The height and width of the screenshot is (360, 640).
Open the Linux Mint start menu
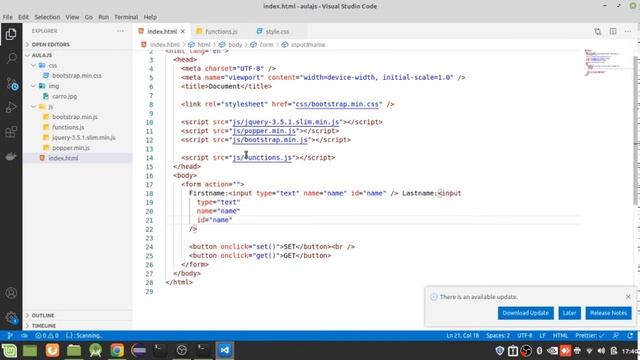[x=9, y=351]
